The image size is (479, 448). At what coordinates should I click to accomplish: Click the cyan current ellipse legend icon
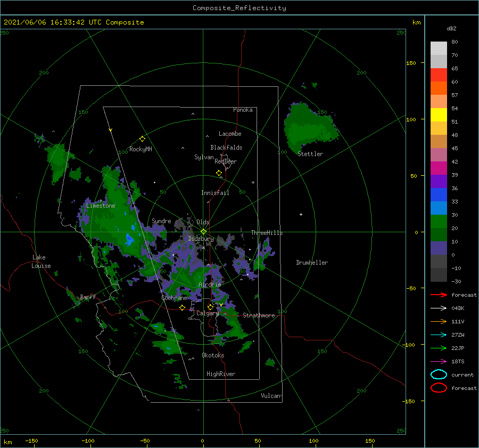439,374
